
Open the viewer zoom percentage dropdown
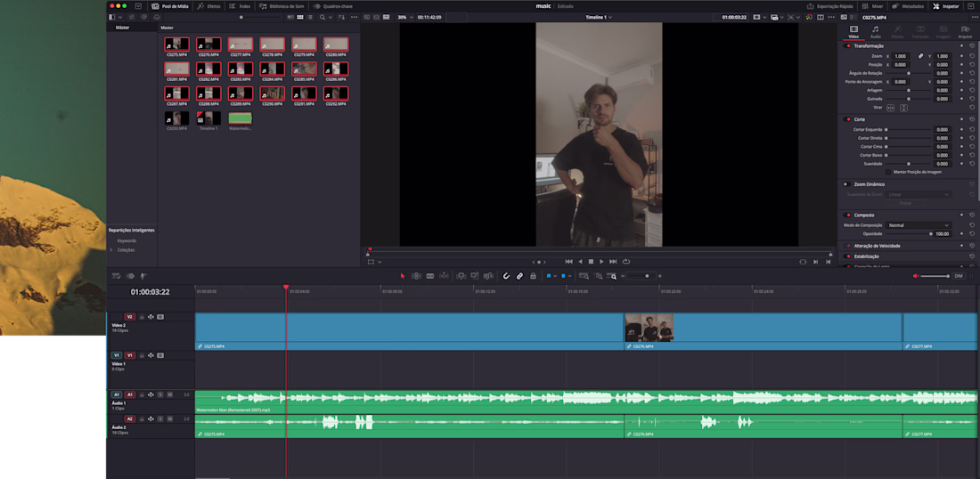click(404, 17)
